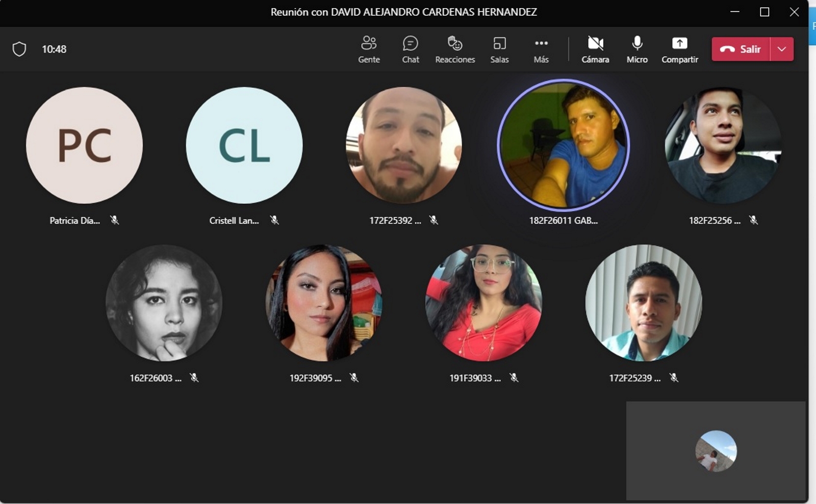The image size is (816, 504).
Task: Click the muted mic icon beside 172F25239
Action: 674,378
